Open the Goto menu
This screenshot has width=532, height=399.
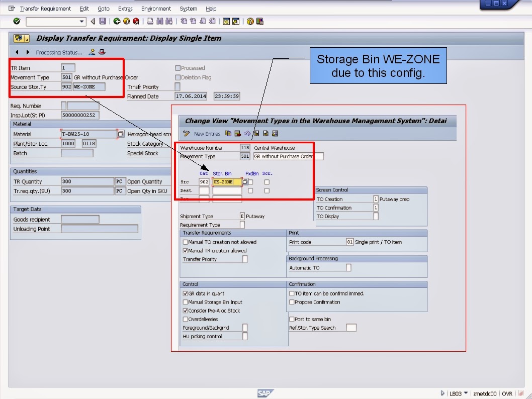pos(103,9)
